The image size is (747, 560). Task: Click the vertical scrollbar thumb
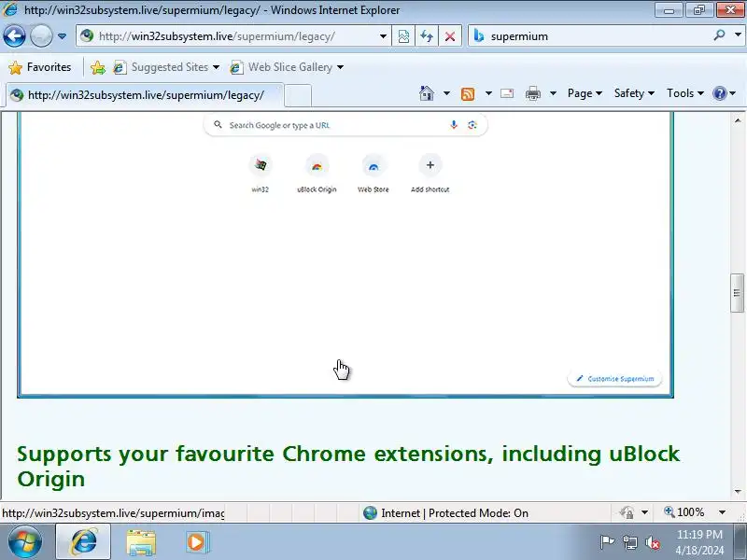(737, 293)
